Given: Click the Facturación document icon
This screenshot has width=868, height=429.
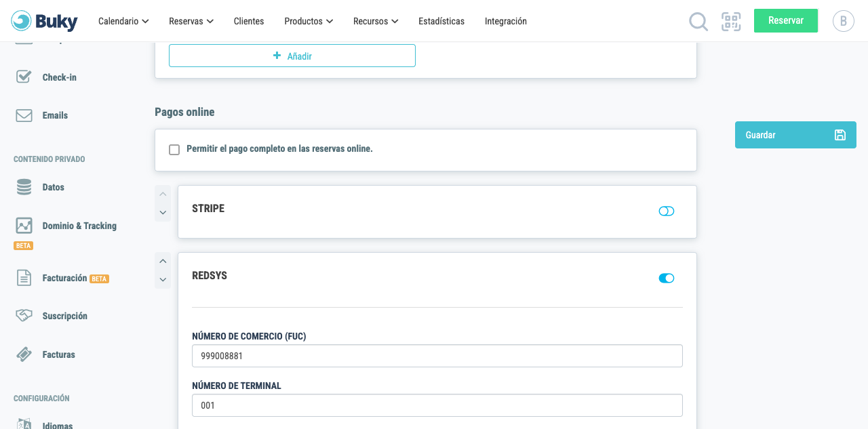Looking at the screenshot, I should coord(24,278).
